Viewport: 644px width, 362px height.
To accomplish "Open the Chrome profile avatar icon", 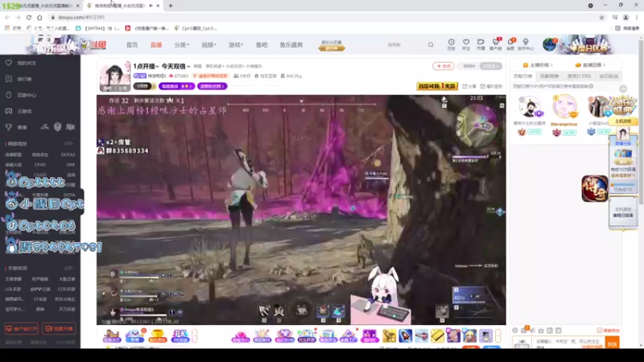I will point(625,17).
